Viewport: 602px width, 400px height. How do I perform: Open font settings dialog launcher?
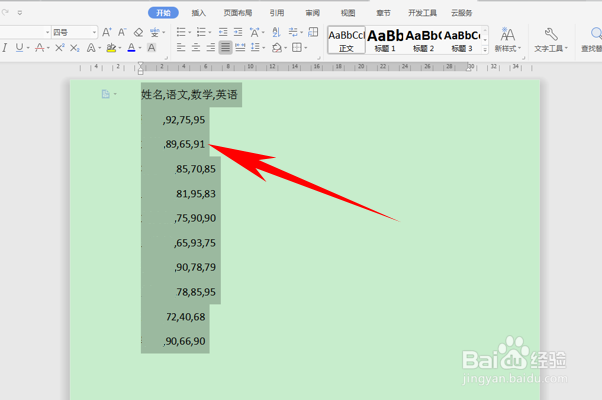[x=166, y=58]
